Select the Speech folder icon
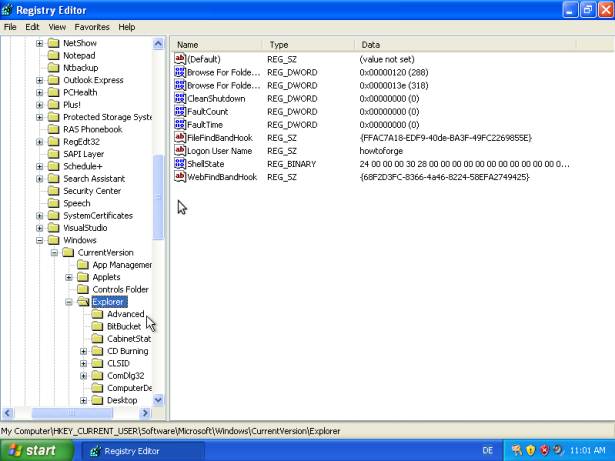This screenshot has height=461, width=615. pos(53,203)
